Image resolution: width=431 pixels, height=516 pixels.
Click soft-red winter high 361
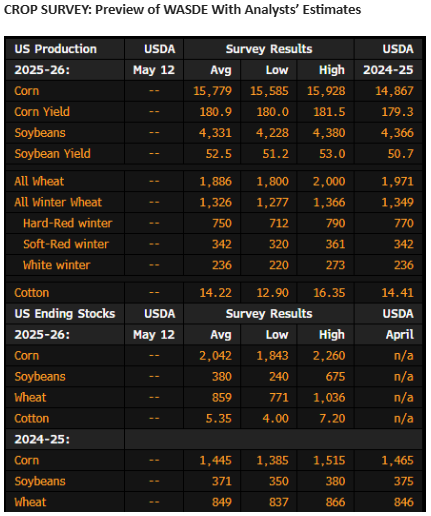(335, 244)
